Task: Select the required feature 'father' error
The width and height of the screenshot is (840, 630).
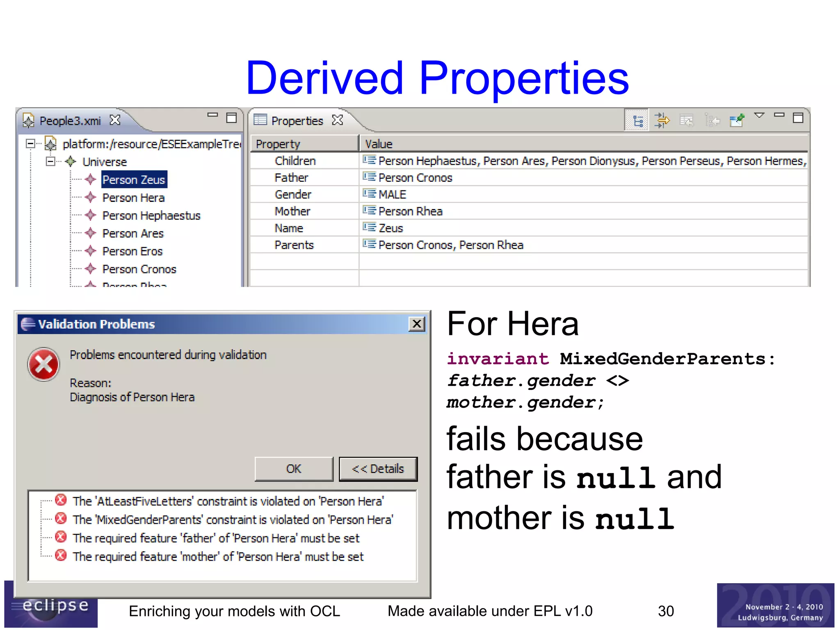Action: pyautogui.click(x=216, y=538)
